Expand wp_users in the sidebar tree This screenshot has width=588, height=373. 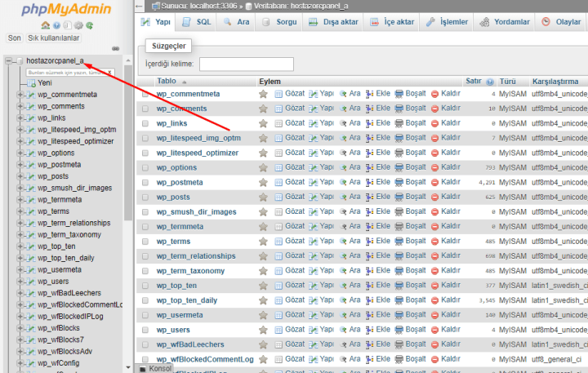[x=20, y=282]
